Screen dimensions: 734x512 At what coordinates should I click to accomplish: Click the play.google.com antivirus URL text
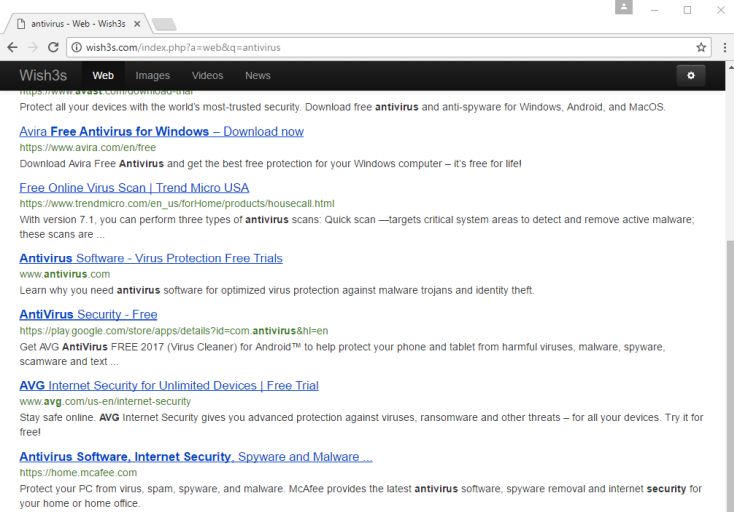pos(174,331)
